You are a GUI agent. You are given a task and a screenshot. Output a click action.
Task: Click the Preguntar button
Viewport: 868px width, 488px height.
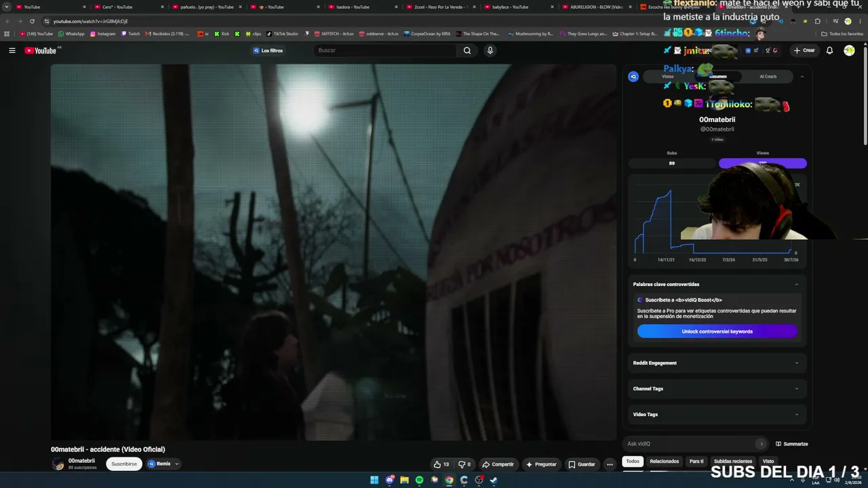(x=541, y=464)
